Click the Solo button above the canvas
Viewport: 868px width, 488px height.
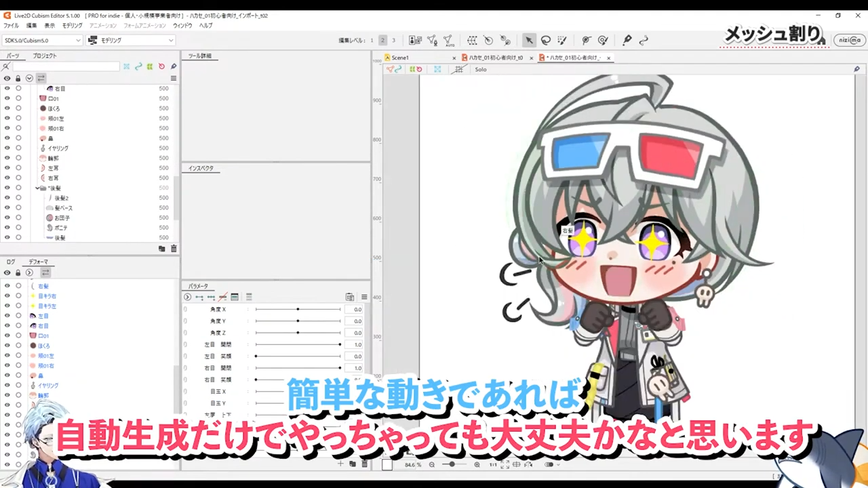pos(480,69)
